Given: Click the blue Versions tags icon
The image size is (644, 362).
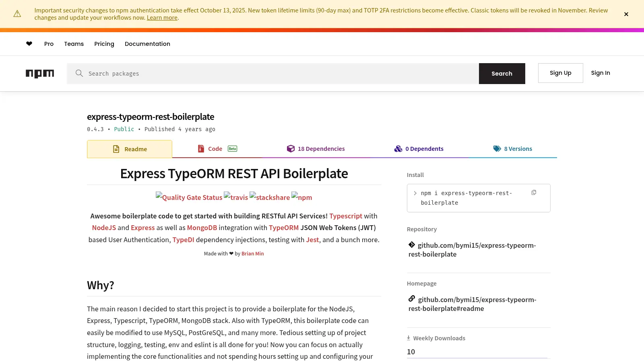Looking at the screenshot, I should 497,149.
